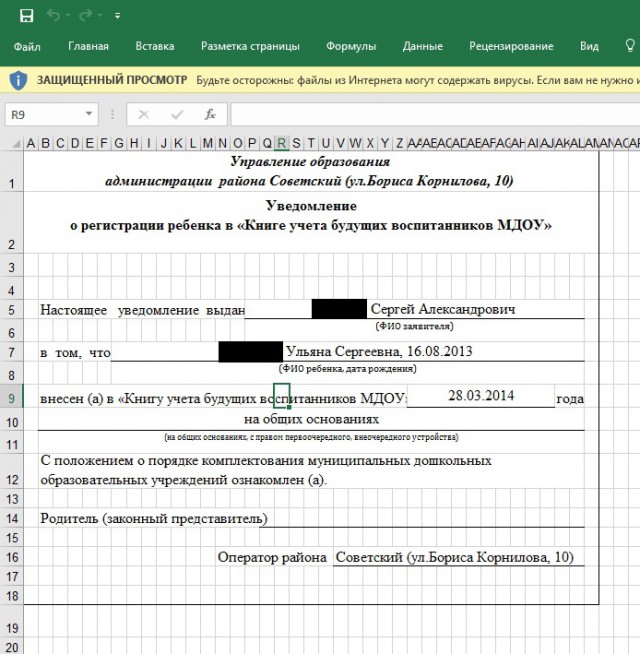The width and height of the screenshot is (640, 654).
Task: Click the Select All corner triangle
Action: coord(16,144)
